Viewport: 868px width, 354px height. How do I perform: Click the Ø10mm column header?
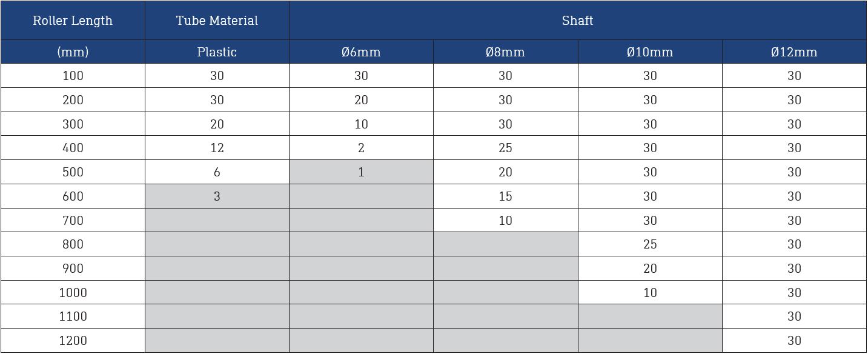click(650, 52)
